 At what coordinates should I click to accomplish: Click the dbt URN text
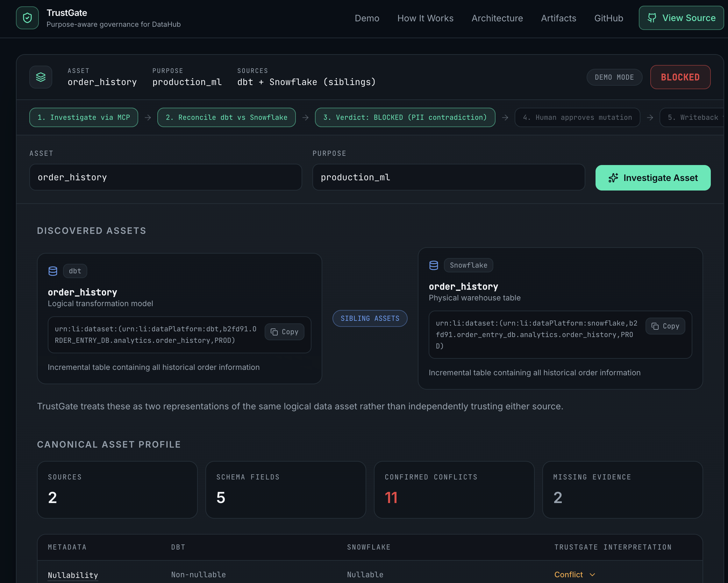click(156, 335)
